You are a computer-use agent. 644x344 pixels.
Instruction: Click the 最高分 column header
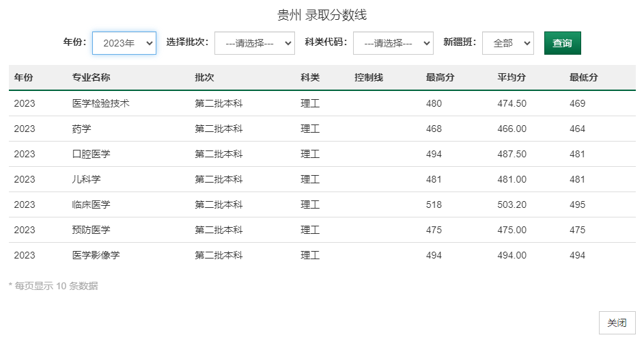440,77
